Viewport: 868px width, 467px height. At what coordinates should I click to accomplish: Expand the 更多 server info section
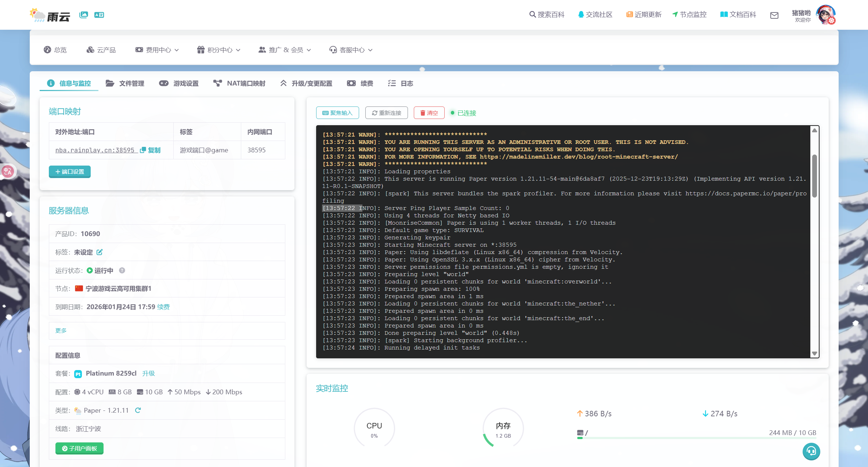(61, 330)
